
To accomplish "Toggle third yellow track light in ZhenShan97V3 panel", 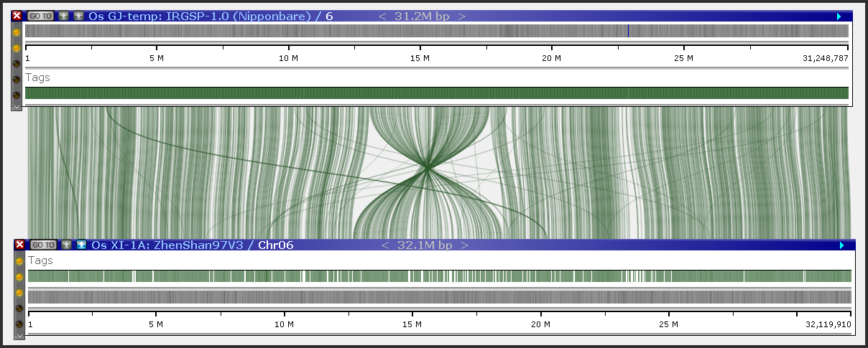I will tap(19, 293).
